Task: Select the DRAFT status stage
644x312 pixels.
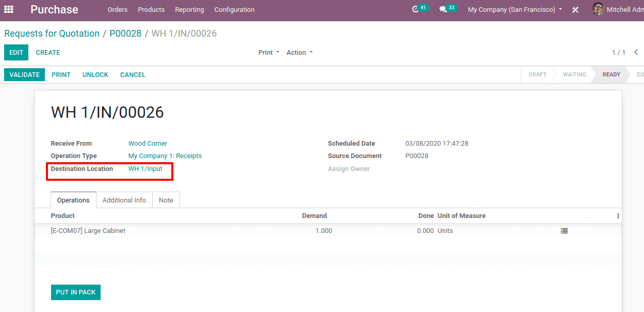Action: click(537, 75)
